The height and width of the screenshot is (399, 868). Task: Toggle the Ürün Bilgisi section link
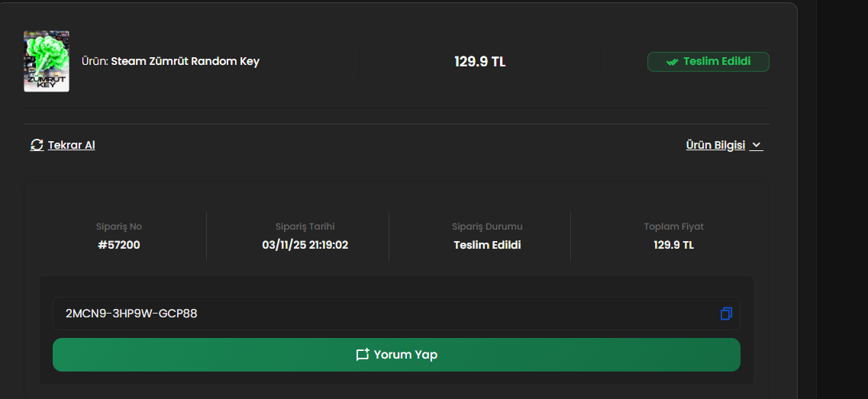coord(715,145)
